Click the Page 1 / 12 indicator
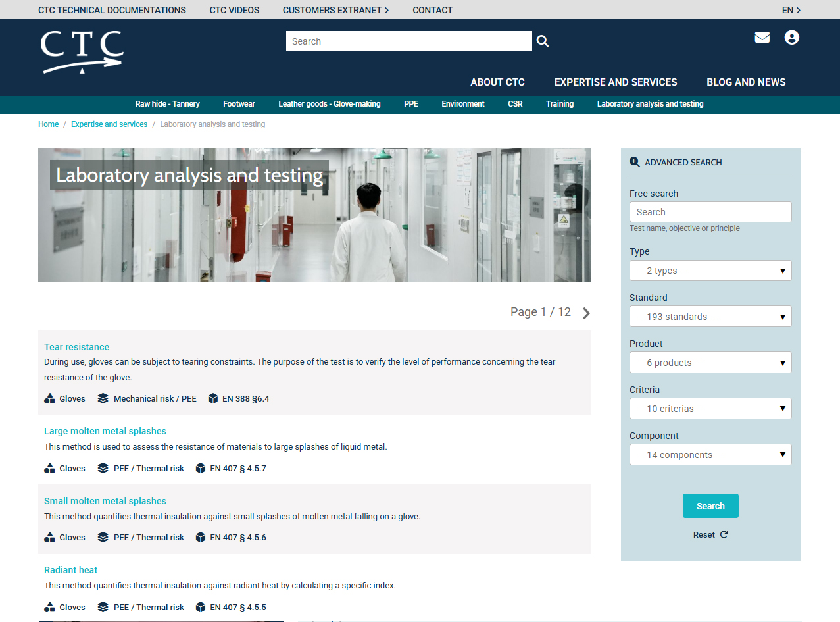The height and width of the screenshot is (622, 840). [x=541, y=312]
